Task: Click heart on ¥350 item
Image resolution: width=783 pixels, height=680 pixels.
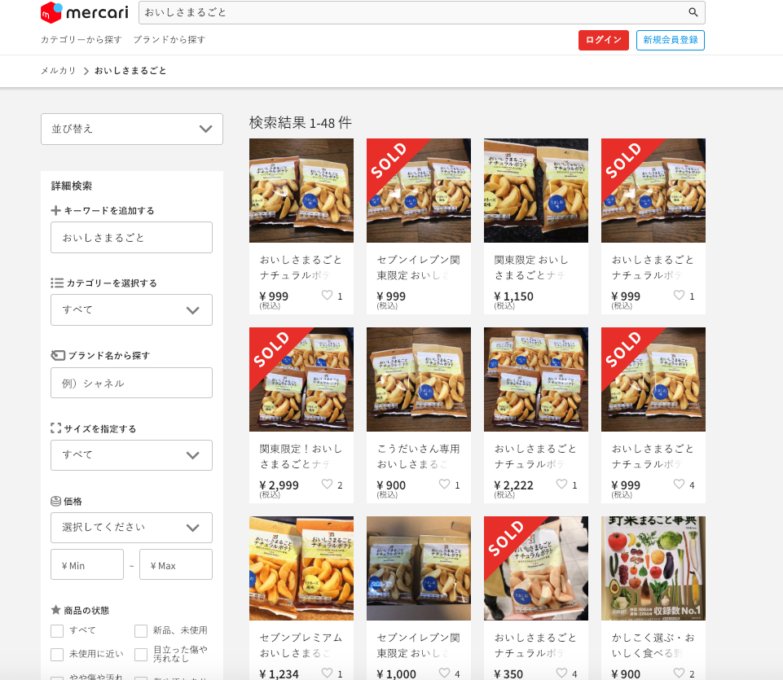Action: click(x=562, y=673)
